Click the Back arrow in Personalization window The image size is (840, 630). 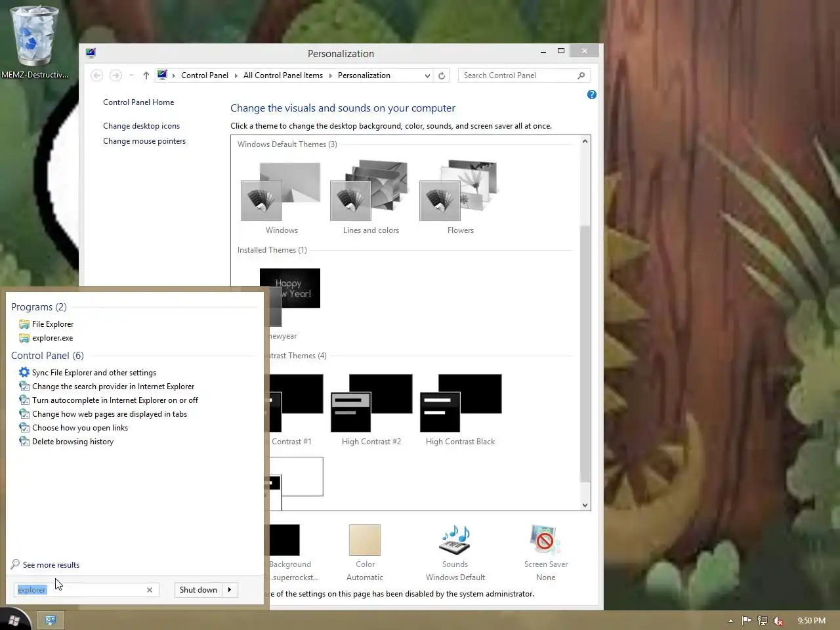(x=97, y=75)
